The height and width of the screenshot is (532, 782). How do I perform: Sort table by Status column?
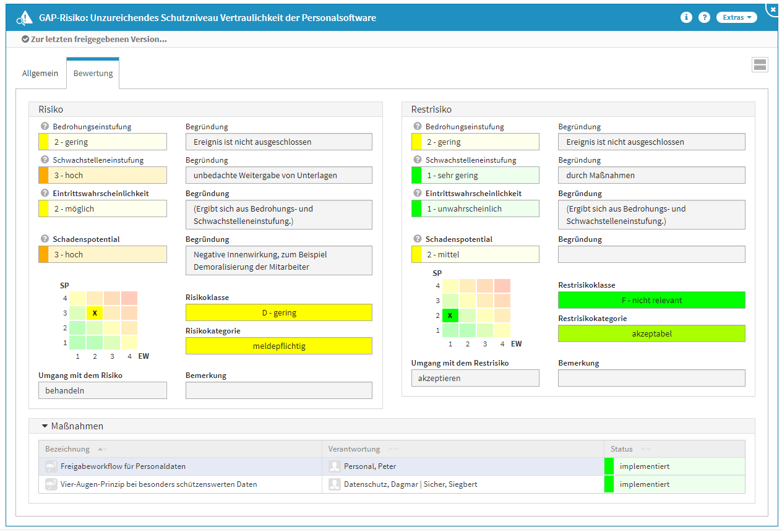click(622, 449)
